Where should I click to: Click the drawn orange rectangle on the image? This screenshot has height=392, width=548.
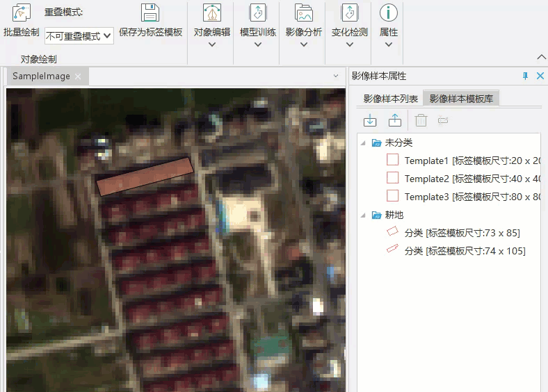[x=144, y=176]
